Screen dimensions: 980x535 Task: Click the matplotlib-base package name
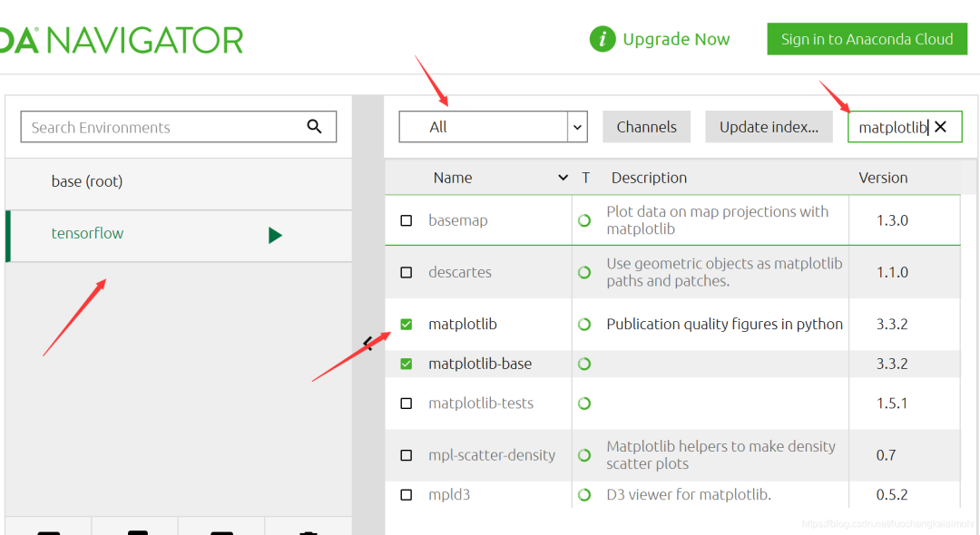(x=480, y=364)
